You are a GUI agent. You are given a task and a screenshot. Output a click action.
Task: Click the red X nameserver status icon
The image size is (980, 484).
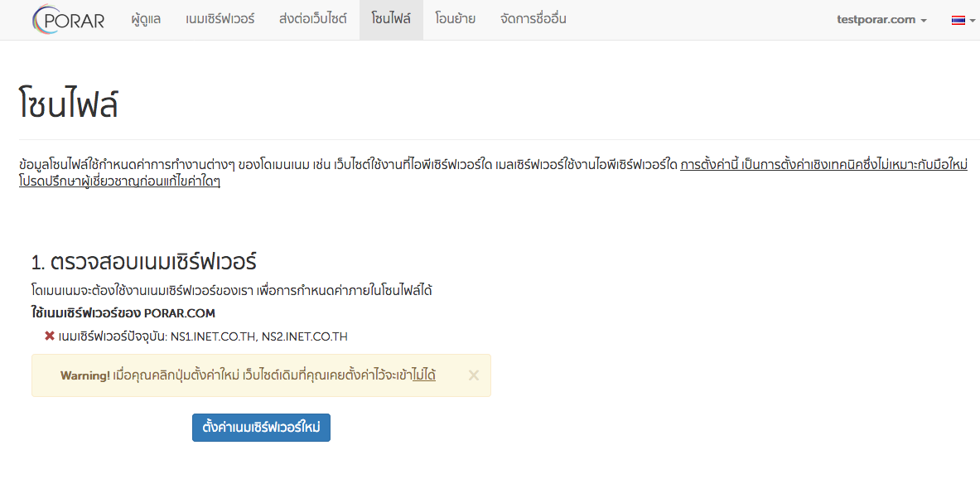tap(50, 336)
